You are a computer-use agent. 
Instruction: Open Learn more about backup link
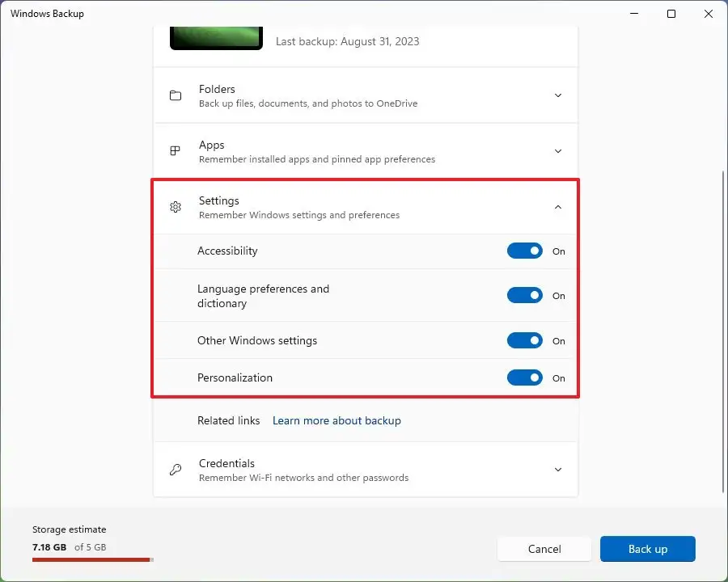click(336, 420)
